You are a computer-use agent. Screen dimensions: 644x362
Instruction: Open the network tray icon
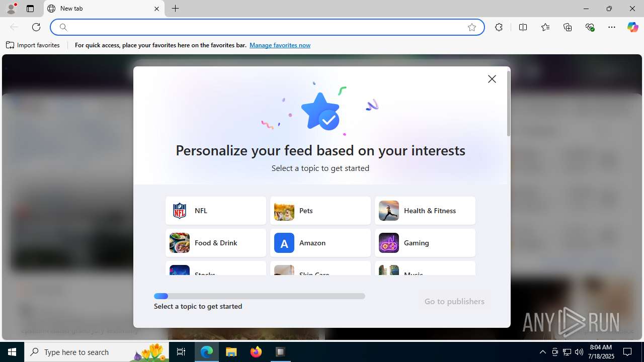coord(567,352)
